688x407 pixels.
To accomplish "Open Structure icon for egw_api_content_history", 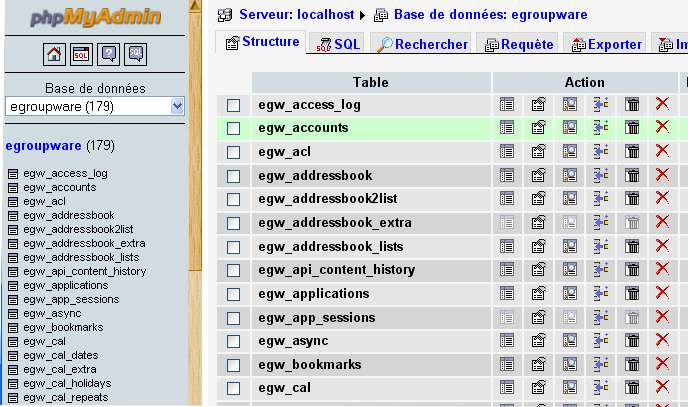I will tap(538, 270).
